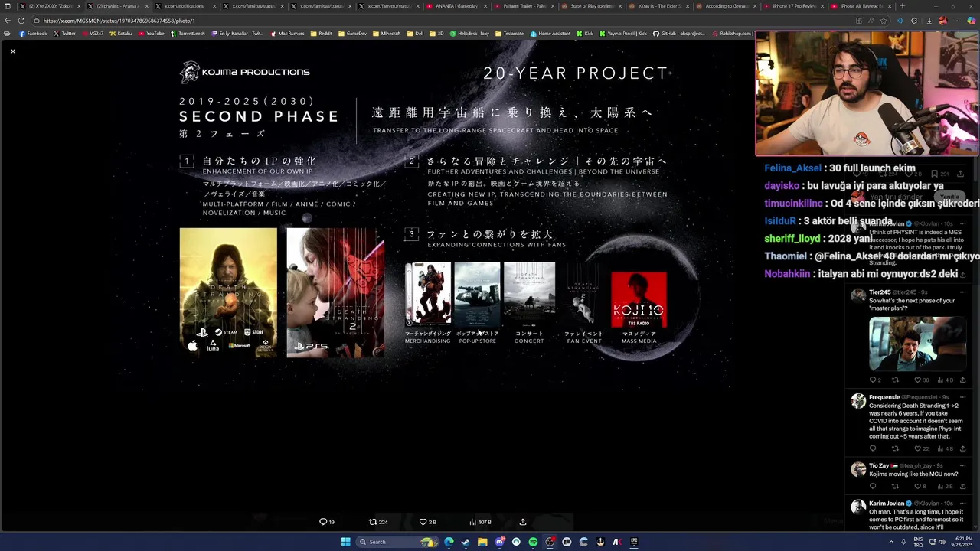The height and width of the screenshot is (551, 980).
Task: Click the reply icon below the photo
Action: point(323,522)
